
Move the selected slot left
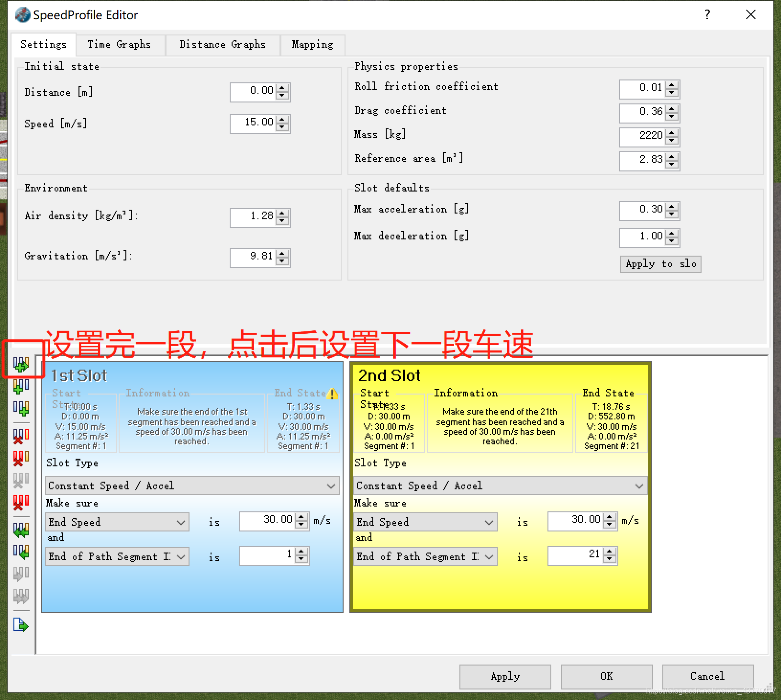(22, 529)
